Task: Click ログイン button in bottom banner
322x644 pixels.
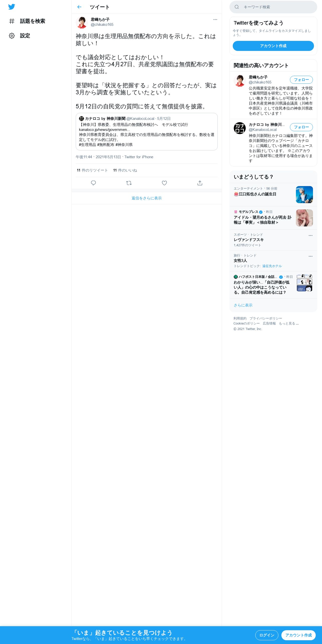Action: coord(267,635)
